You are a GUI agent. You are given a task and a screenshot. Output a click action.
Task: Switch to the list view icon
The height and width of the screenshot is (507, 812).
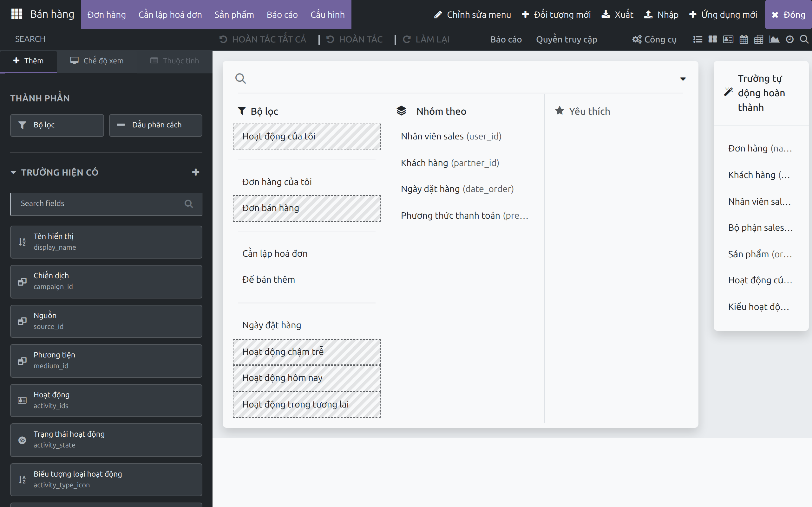tap(697, 39)
